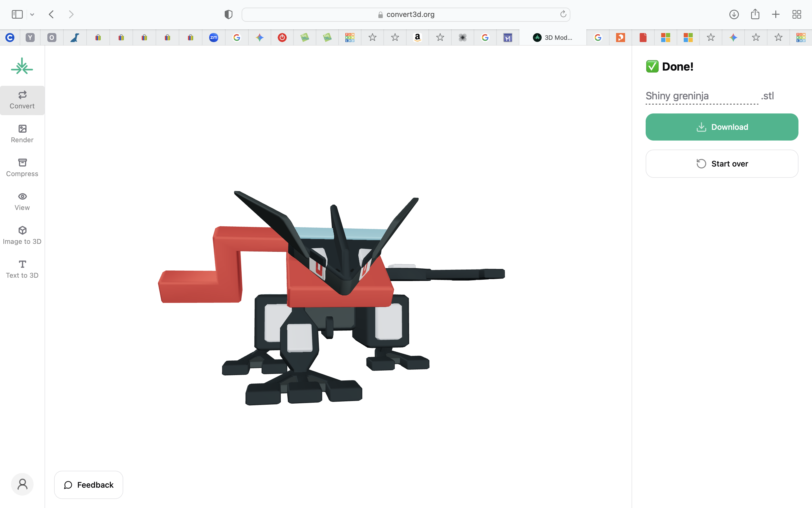The height and width of the screenshot is (508, 812).
Task: Switch to the red power-icon tab
Action: click(282, 37)
